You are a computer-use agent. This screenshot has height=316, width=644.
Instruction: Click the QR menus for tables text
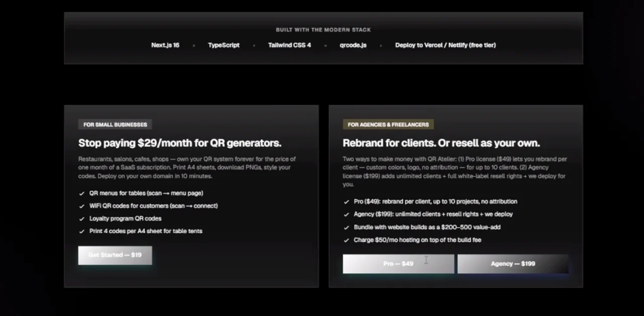[146, 193]
